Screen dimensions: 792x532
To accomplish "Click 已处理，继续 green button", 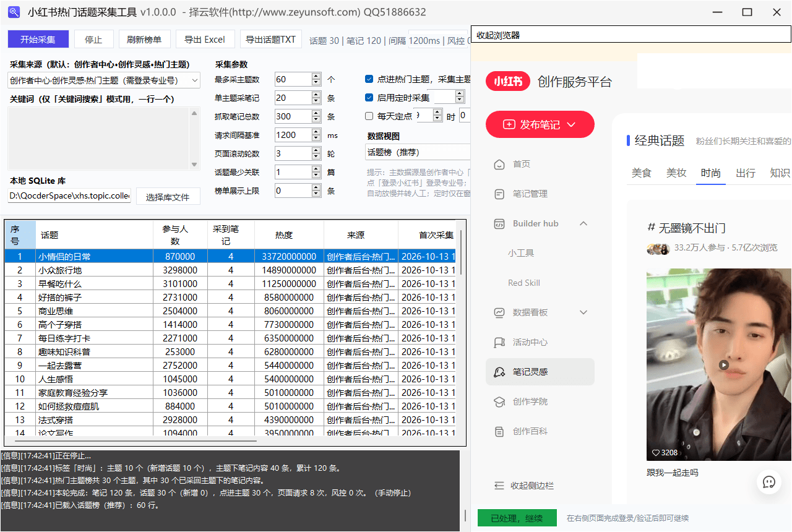I will coord(517,518).
